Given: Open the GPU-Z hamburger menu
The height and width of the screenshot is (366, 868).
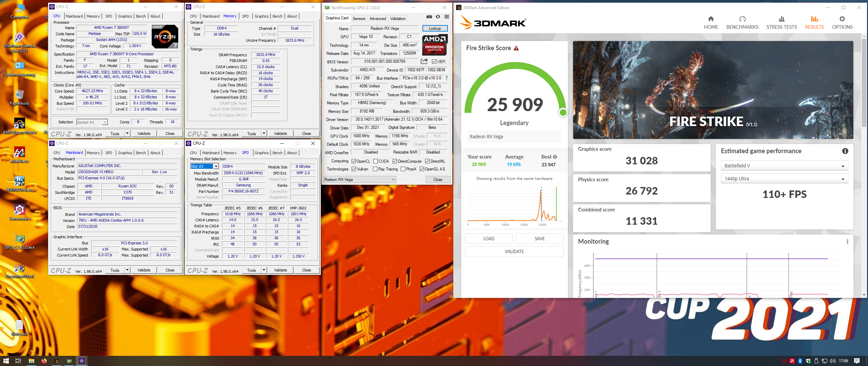Looking at the screenshot, I should tap(447, 17).
